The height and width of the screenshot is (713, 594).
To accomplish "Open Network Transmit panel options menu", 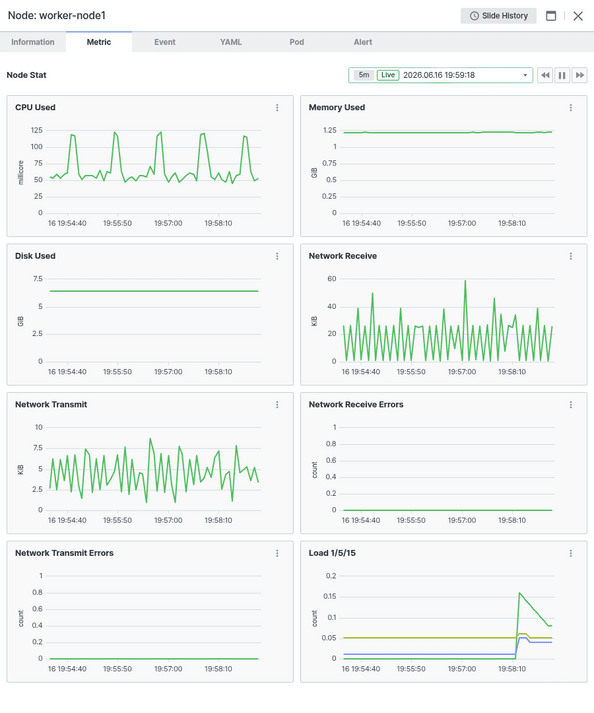I will coord(277,405).
